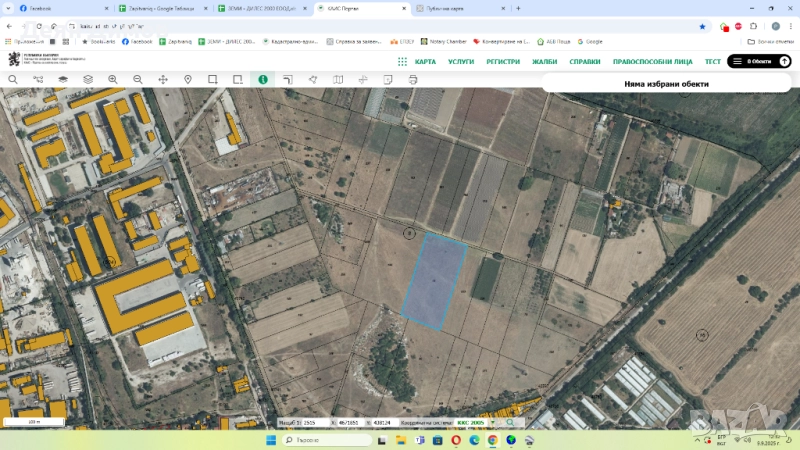Zoom out using the minus magnifier tool
Screen dimensions: 800x450
(138, 79)
